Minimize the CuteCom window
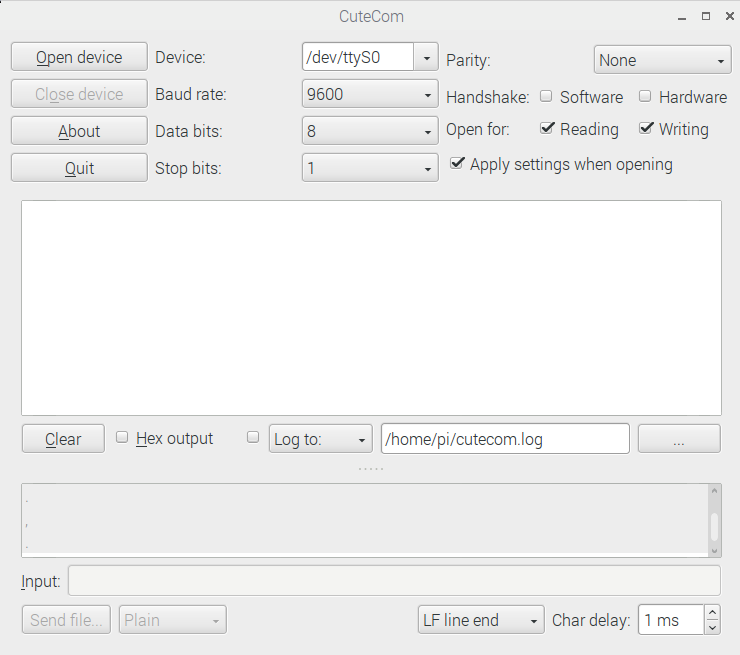740x655 pixels. pyautogui.click(x=681, y=17)
